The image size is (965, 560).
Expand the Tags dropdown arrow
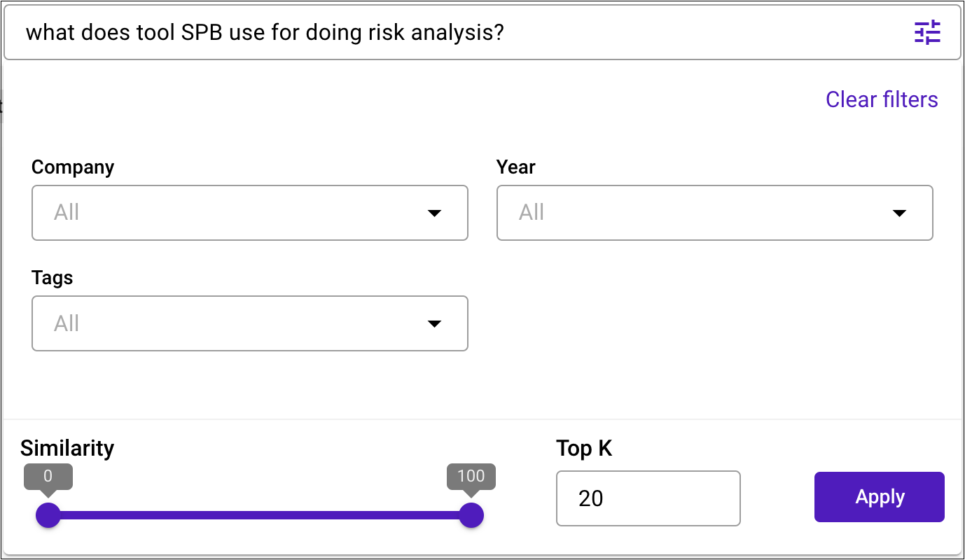click(434, 323)
